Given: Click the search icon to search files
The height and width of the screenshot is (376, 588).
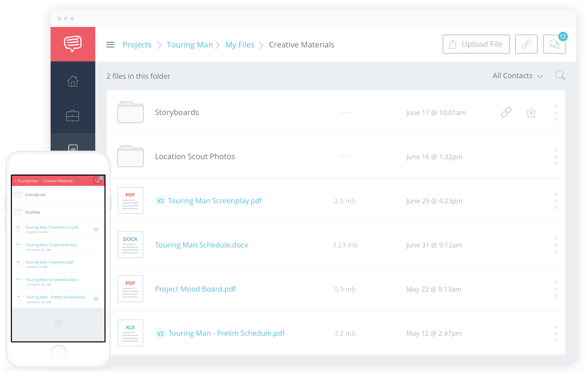Looking at the screenshot, I should (560, 76).
